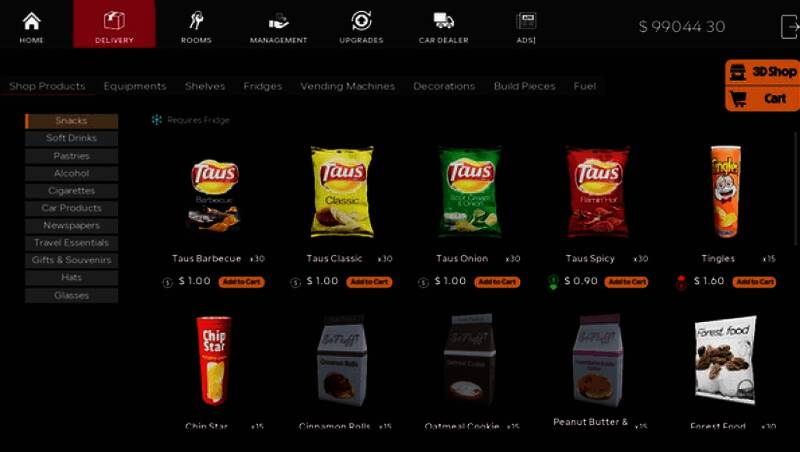Click the Taus Classic chips image

tap(342, 192)
